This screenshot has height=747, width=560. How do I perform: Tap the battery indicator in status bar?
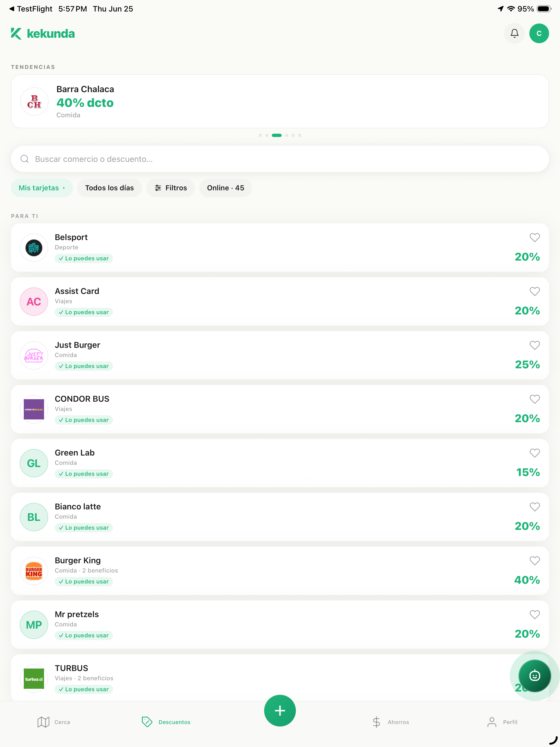(x=544, y=9)
